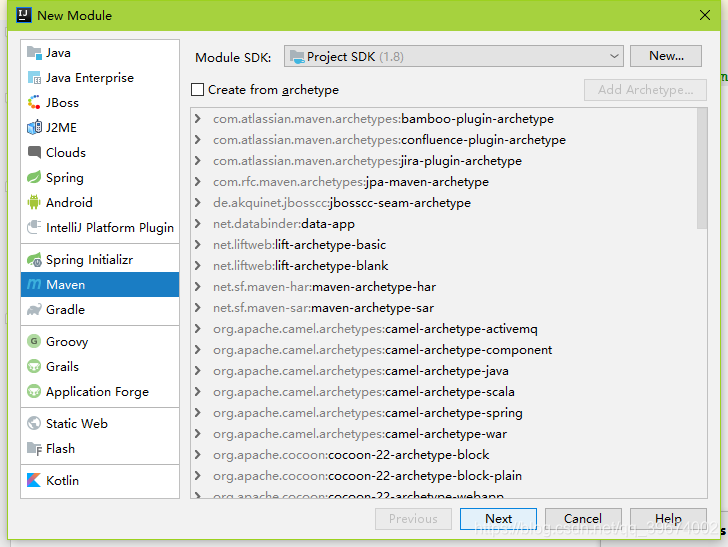This screenshot has width=728, height=547.
Task: Click the Cancel button
Action: [583, 519]
